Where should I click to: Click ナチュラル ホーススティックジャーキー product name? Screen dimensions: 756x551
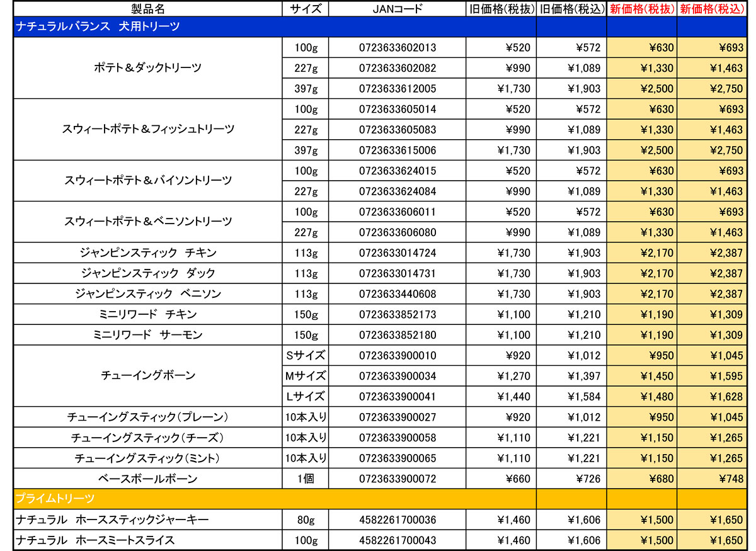112,520
